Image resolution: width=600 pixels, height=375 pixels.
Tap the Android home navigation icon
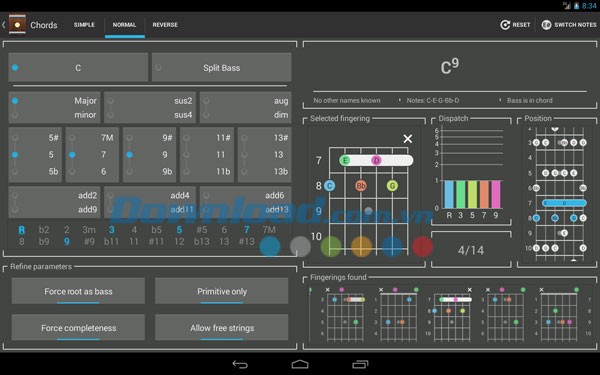click(x=300, y=364)
